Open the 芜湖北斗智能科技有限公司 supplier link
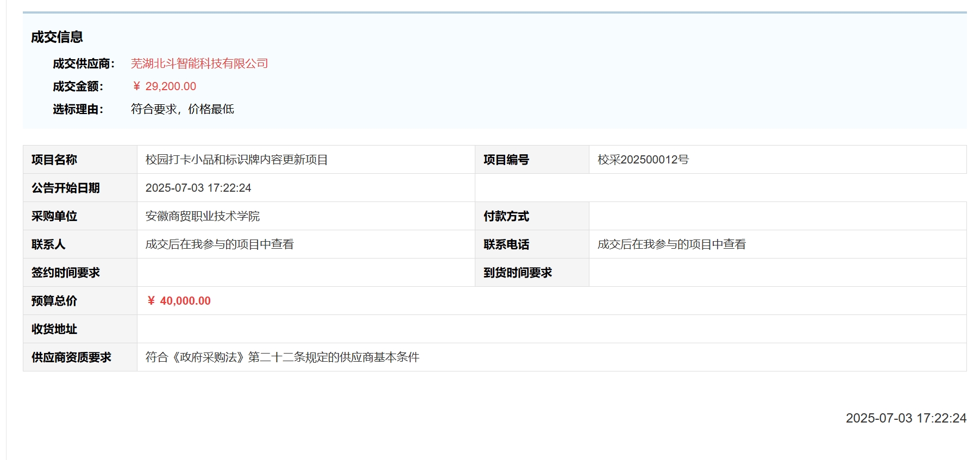 click(199, 64)
